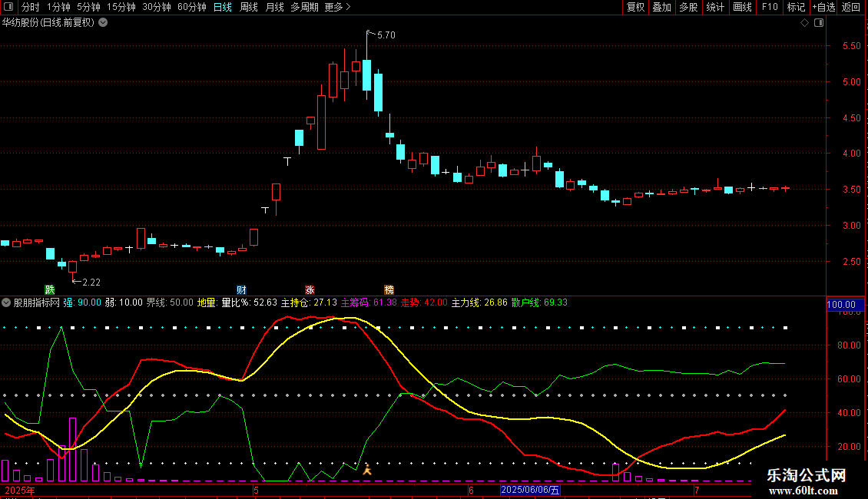Screen dimensions: 868x499
Task: Click the 跌 event marker
Action: pyautogui.click(x=50, y=290)
